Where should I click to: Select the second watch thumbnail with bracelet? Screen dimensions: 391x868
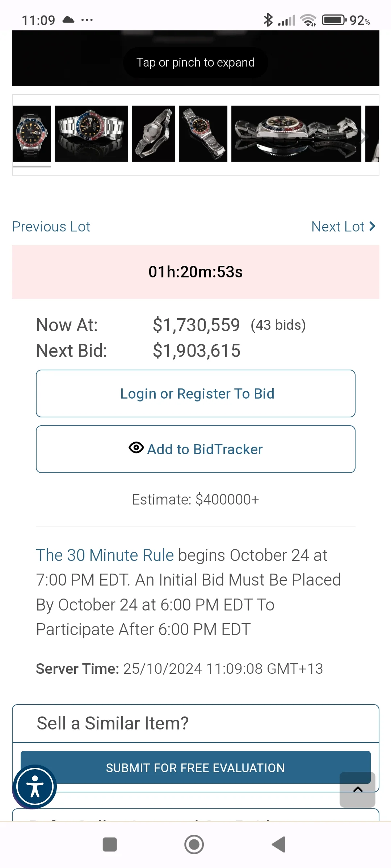coord(91,133)
